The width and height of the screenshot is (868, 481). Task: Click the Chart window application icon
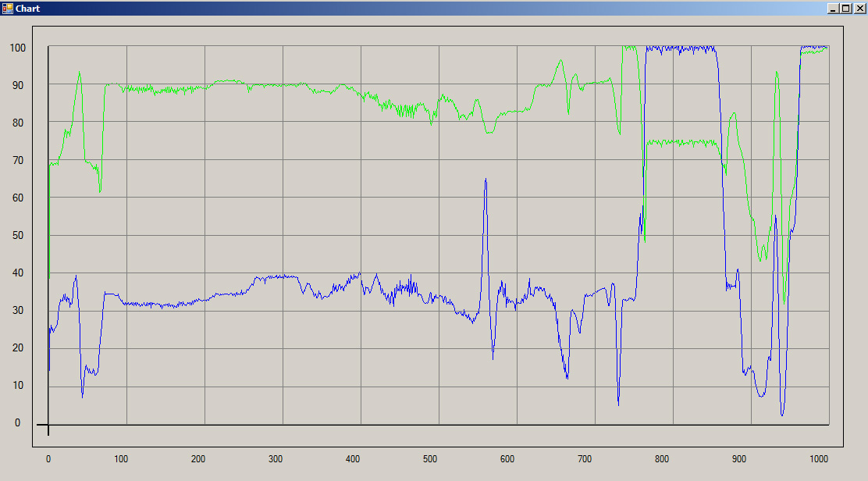click(7, 8)
